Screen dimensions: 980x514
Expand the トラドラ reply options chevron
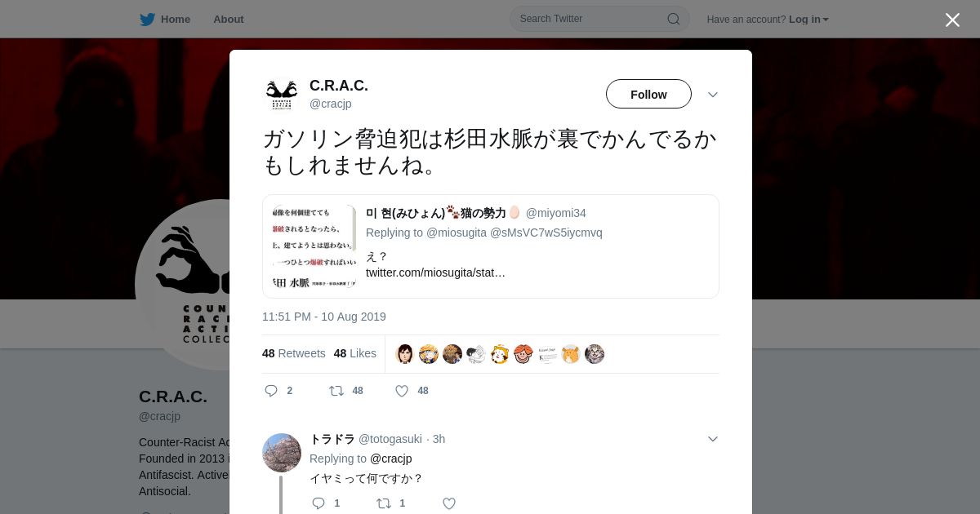coord(713,439)
